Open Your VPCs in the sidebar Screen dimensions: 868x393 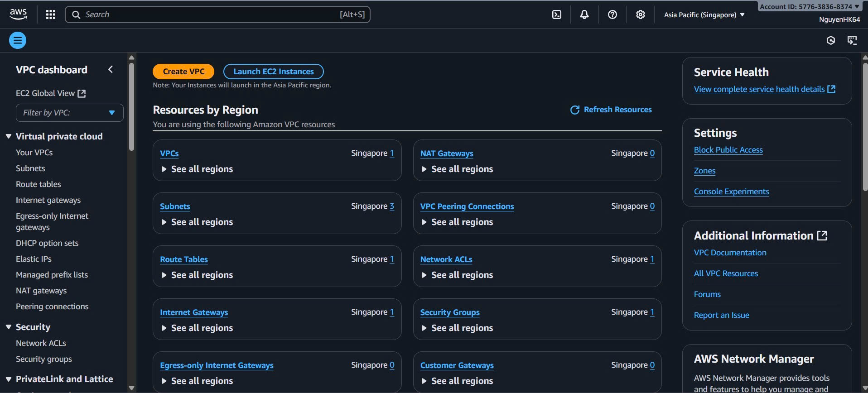34,153
